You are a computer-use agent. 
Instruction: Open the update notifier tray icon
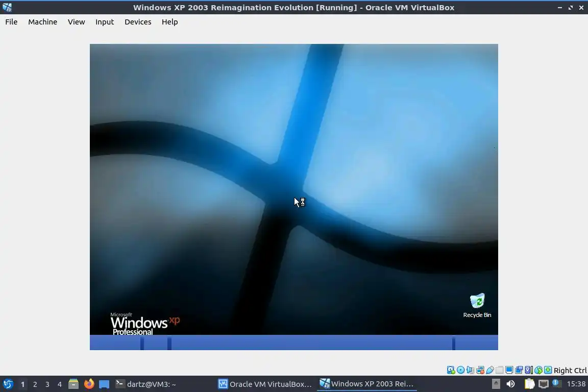557,383
